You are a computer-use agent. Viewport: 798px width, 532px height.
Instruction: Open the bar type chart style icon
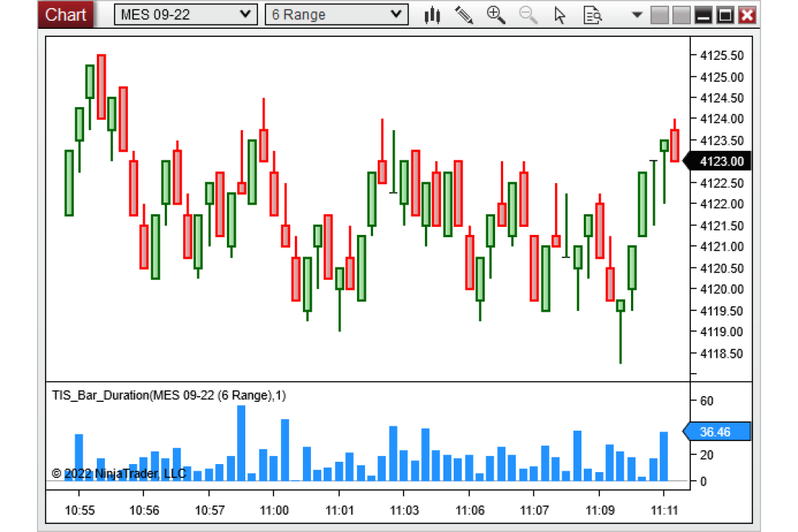pyautogui.click(x=432, y=15)
